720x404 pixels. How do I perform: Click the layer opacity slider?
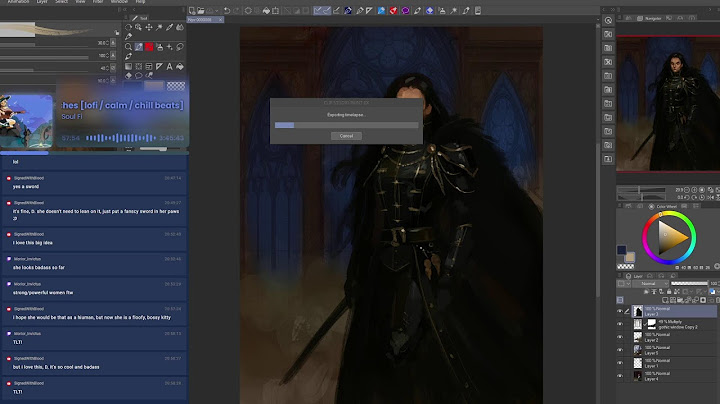689,284
